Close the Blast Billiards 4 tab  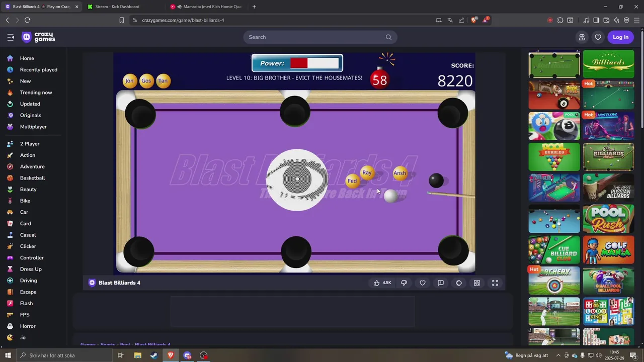[77, 7]
